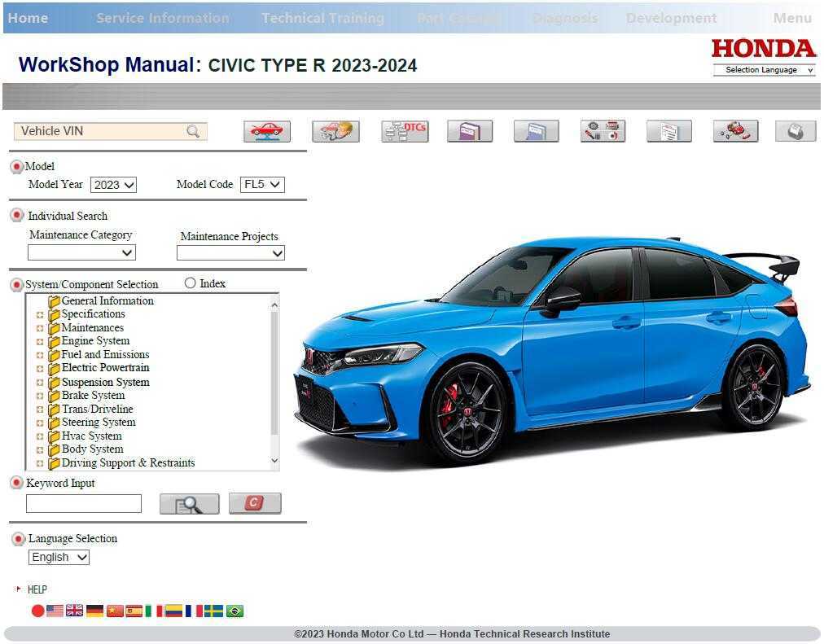Click the keyword search magnifier button
The width and height of the screenshot is (824, 644).
[189, 504]
